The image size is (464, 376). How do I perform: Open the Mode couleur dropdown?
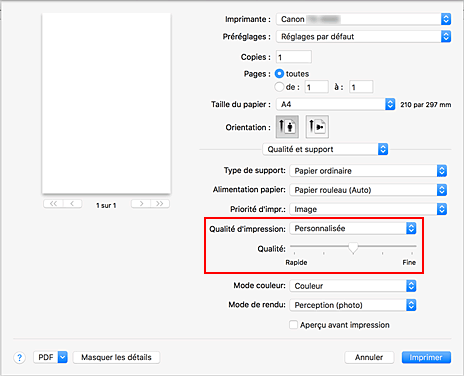pyautogui.click(x=353, y=286)
